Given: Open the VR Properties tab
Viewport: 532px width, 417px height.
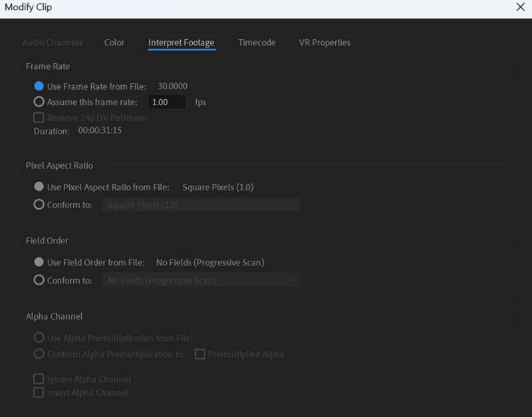Looking at the screenshot, I should pyautogui.click(x=325, y=43).
